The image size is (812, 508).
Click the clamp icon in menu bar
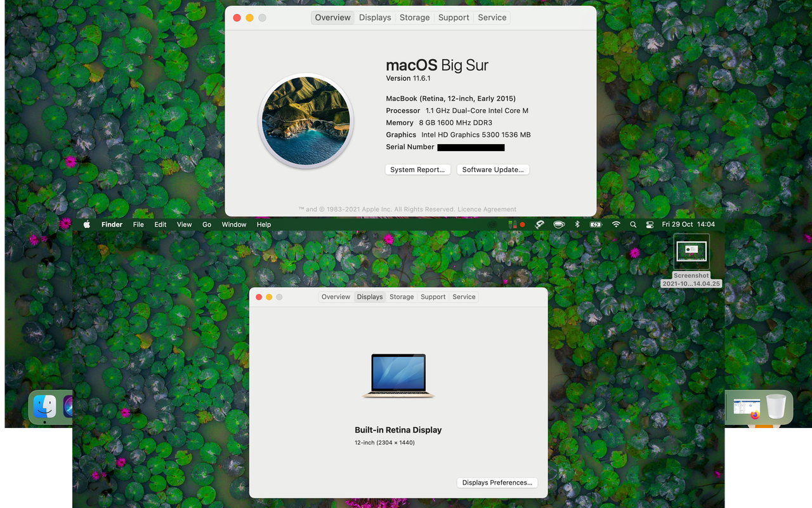[539, 224]
